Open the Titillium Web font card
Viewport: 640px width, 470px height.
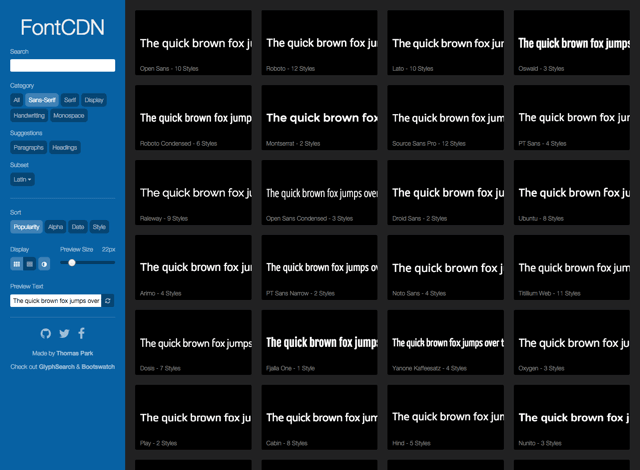pyautogui.click(x=572, y=268)
